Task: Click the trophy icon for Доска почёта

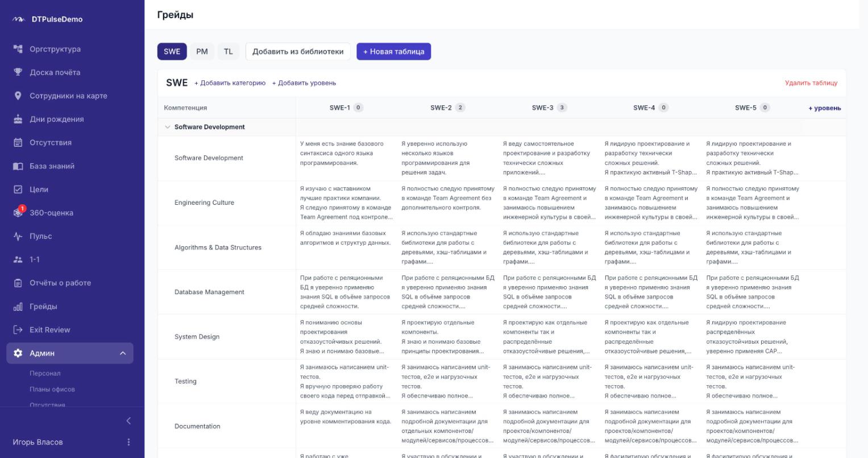Action: (18, 72)
